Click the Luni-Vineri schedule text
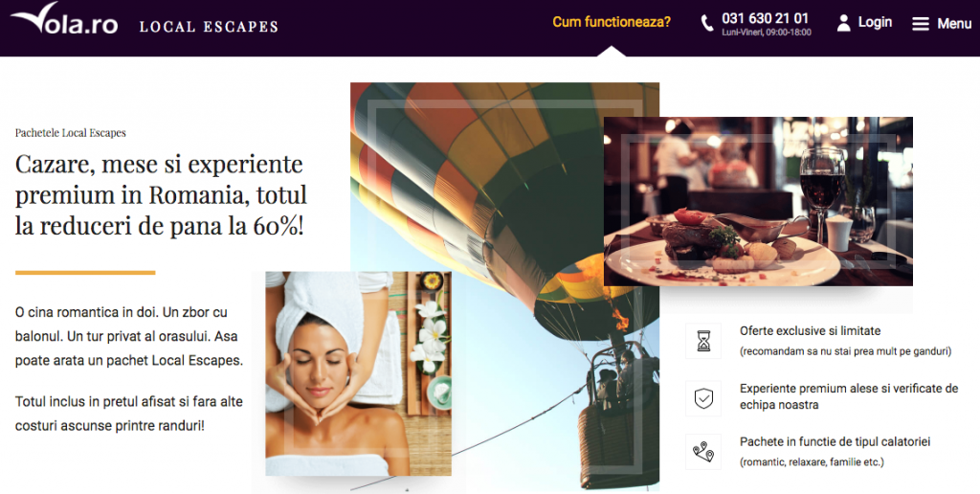The width and height of the screenshot is (980, 494). (767, 33)
